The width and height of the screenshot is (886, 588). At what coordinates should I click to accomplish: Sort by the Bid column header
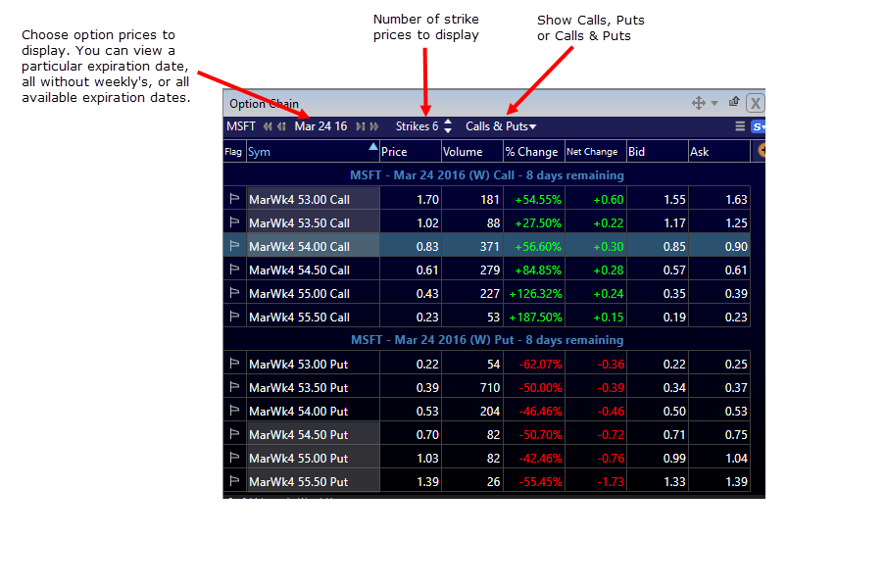point(658,151)
